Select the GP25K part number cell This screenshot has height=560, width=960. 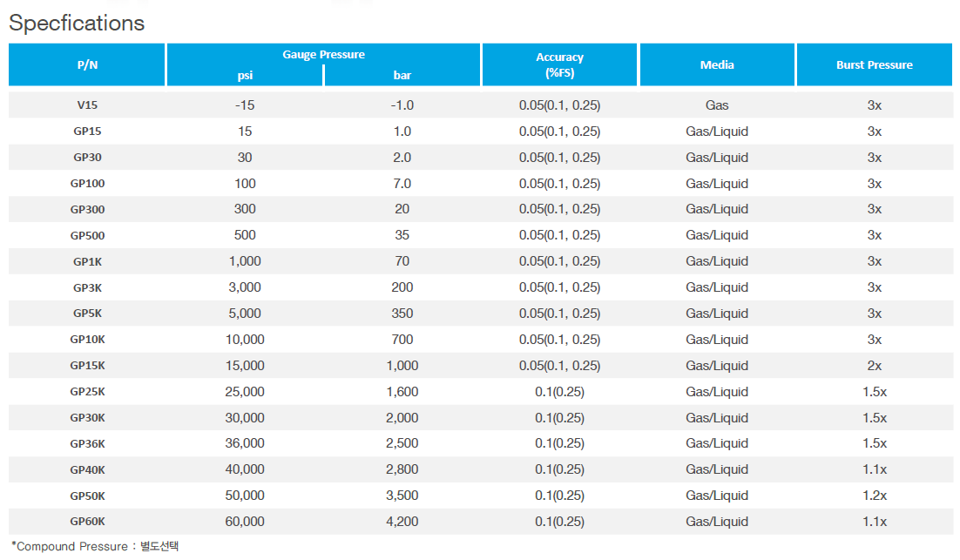pyautogui.click(x=87, y=392)
